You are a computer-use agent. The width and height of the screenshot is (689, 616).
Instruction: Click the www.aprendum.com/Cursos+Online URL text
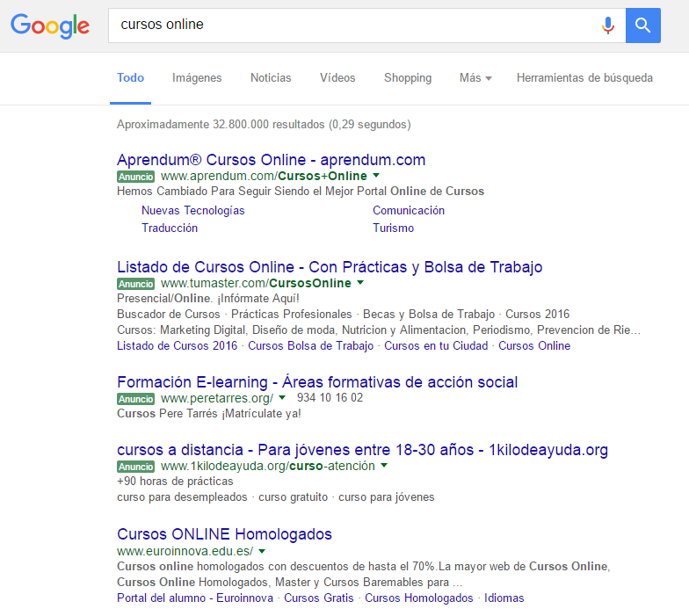point(264,176)
